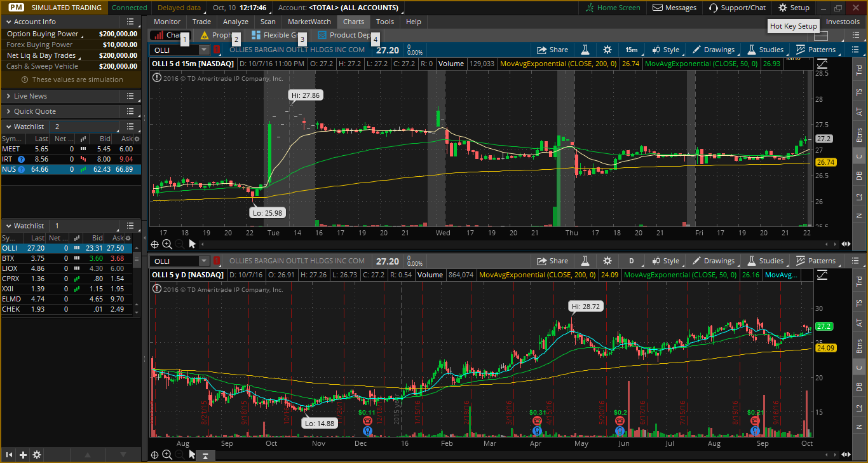Open the Setup gear menu

(795, 8)
